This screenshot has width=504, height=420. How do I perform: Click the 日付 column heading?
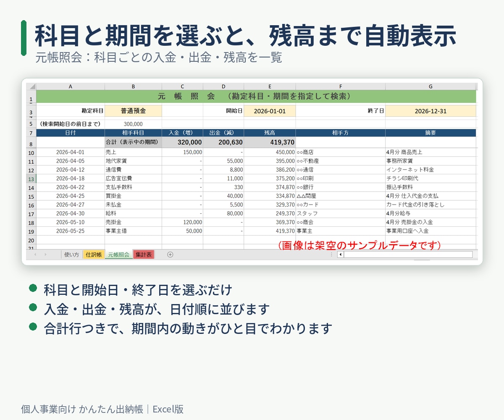(x=71, y=133)
